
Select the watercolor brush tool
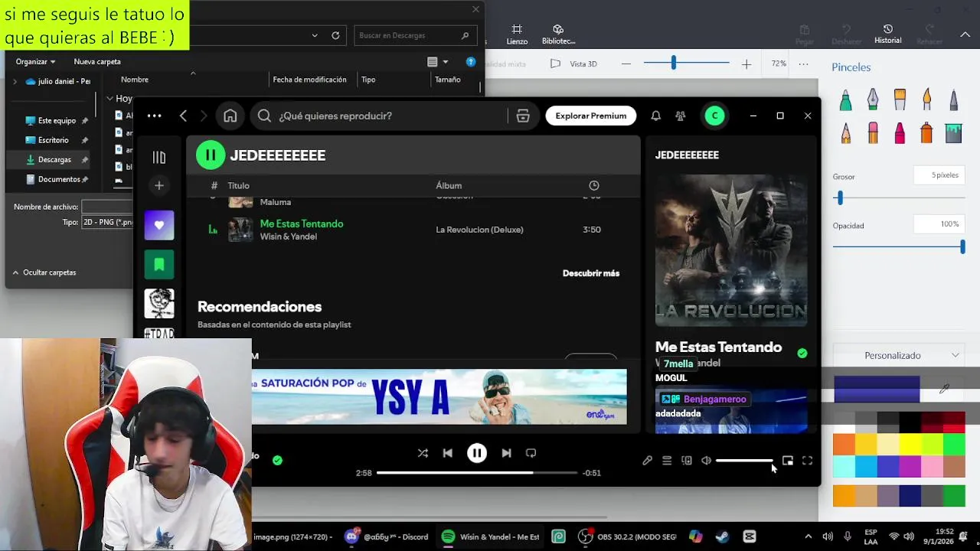point(926,100)
